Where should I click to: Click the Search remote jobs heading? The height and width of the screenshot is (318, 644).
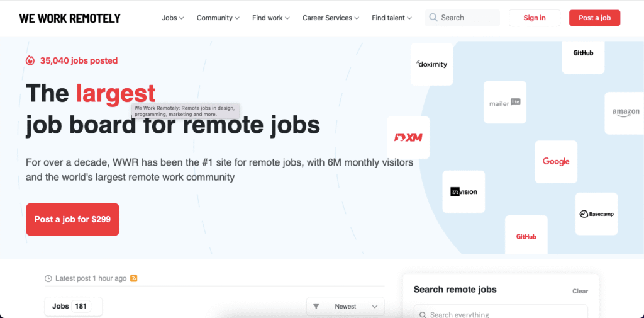click(455, 290)
